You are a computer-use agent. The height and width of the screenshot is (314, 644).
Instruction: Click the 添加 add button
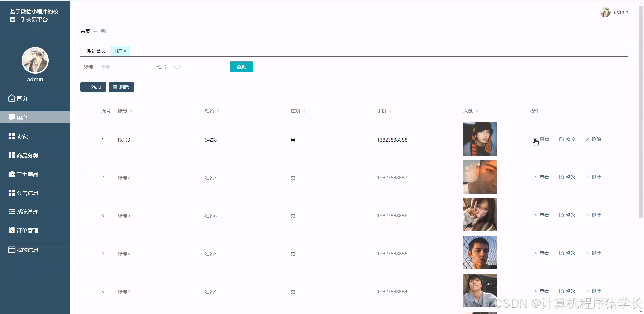[x=93, y=87]
